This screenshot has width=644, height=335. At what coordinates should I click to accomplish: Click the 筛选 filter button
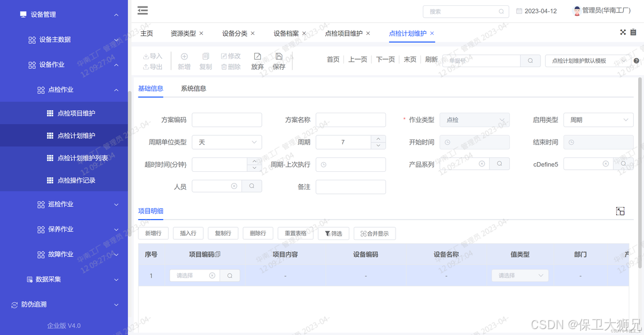[x=334, y=234]
